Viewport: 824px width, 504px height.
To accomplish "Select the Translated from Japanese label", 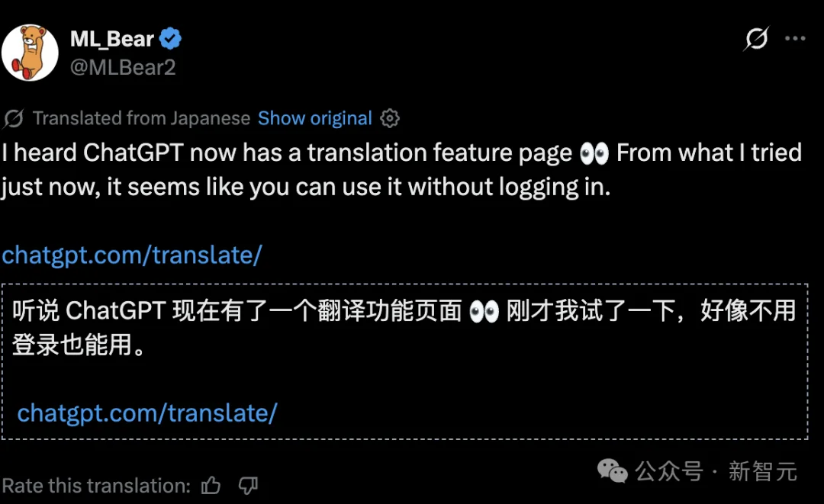I will [140, 118].
